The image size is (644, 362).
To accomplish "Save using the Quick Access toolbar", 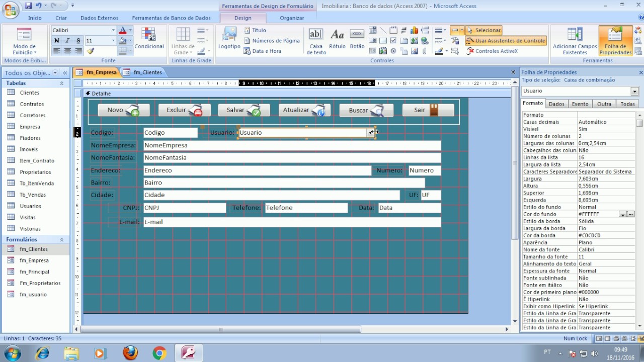I will [x=28, y=6].
